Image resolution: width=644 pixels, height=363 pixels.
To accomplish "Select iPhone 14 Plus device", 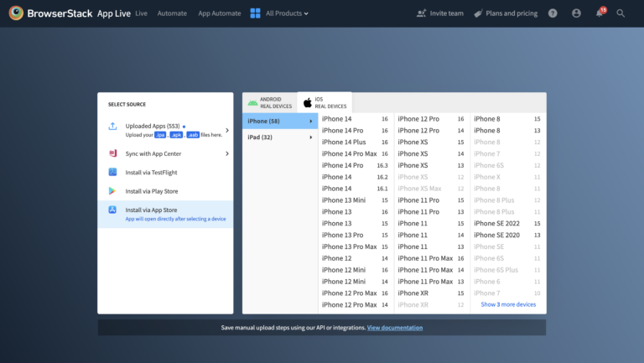I will pyautogui.click(x=355, y=142).
